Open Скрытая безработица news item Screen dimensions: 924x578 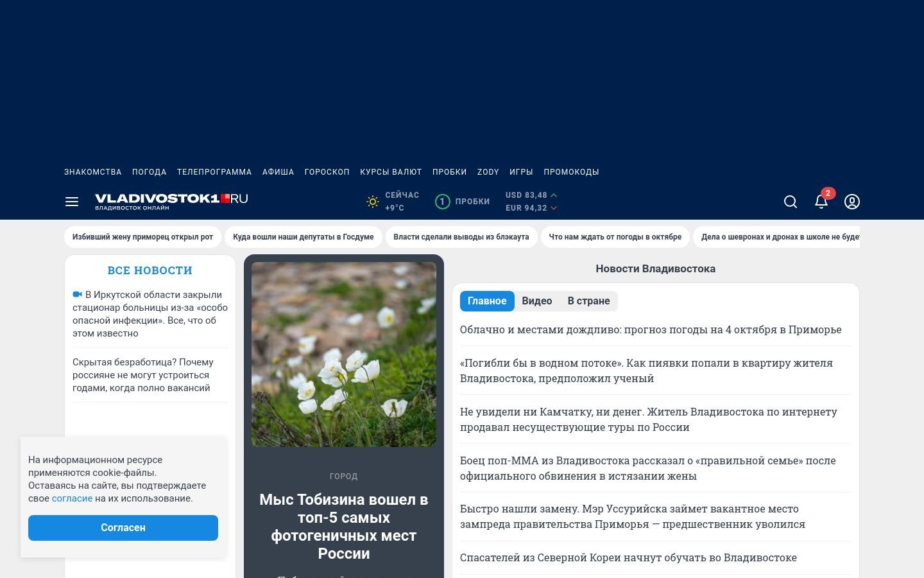[143, 375]
